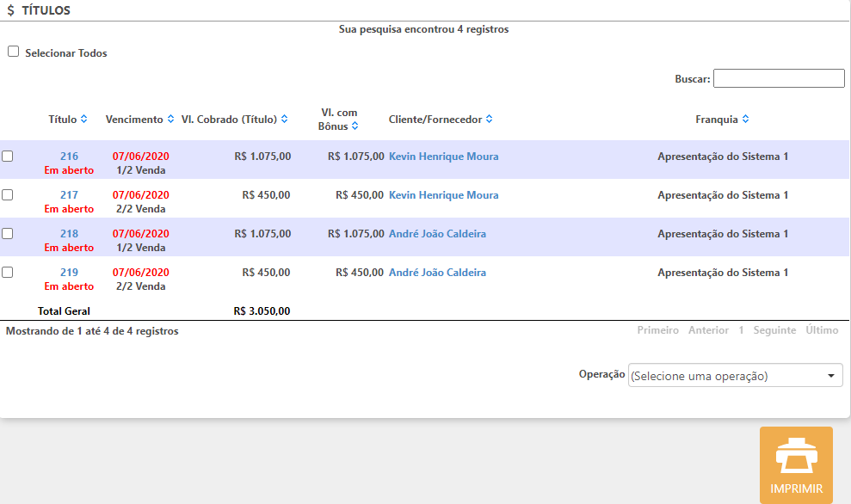The image size is (851, 504).
Task: Jump to the Último page
Action: click(822, 330)
